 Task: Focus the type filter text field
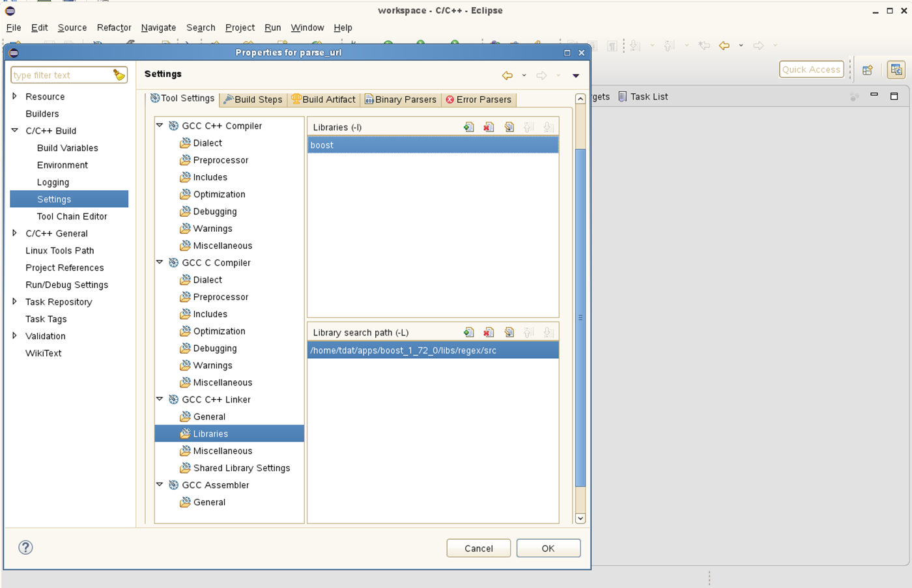click(61, 75)
